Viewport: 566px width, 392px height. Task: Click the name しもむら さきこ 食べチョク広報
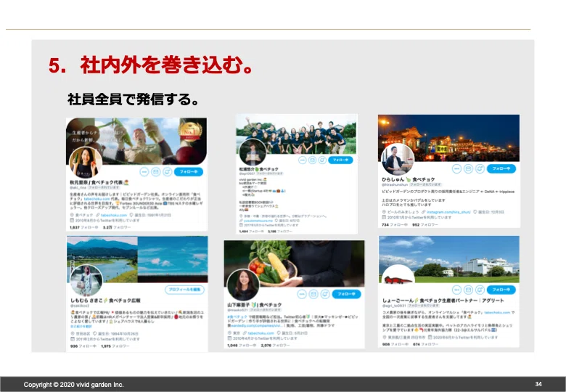tap(105, 301)
